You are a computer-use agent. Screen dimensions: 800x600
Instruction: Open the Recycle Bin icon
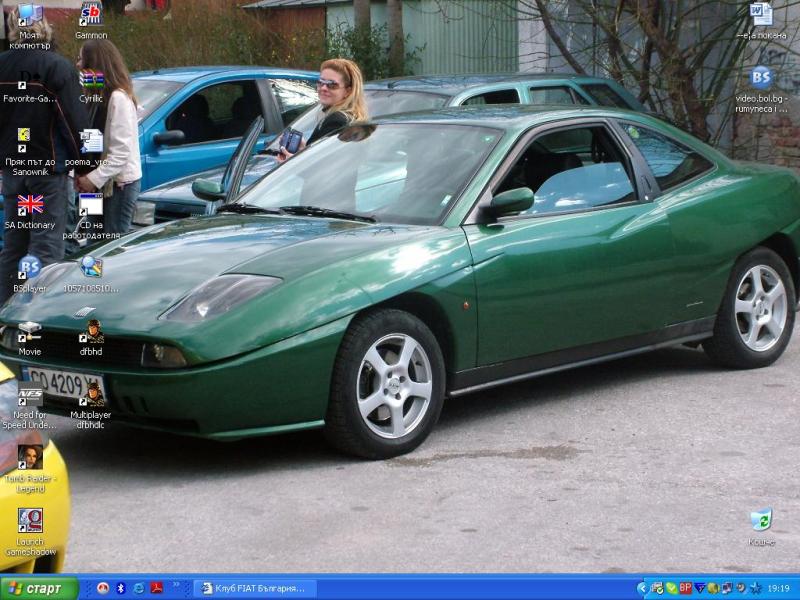761,520
